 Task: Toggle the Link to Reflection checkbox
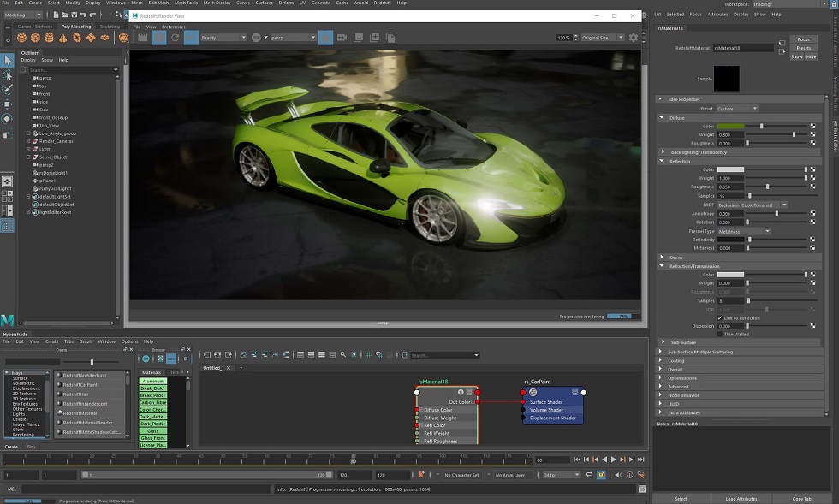[x=719, y=317]
